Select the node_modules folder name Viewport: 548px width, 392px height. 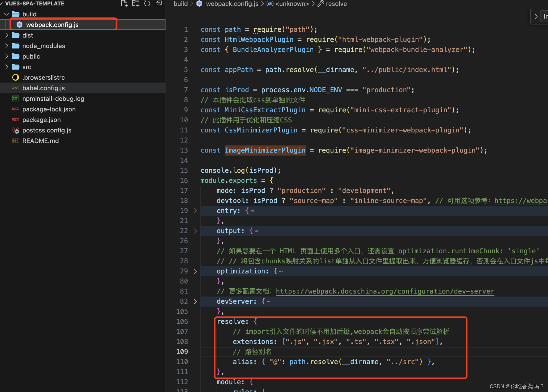tap(44, 46)
